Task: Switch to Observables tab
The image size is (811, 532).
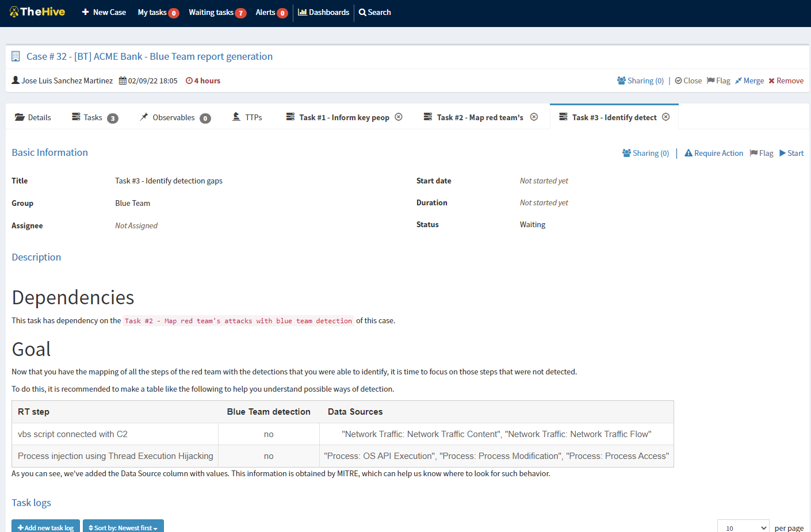Action: 175,117
